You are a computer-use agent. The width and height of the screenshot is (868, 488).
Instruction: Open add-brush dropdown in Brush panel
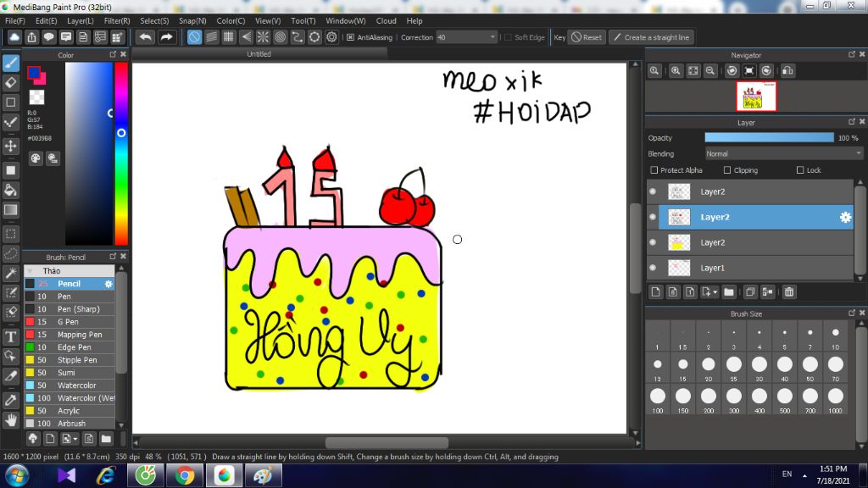(x=75, y=439)
